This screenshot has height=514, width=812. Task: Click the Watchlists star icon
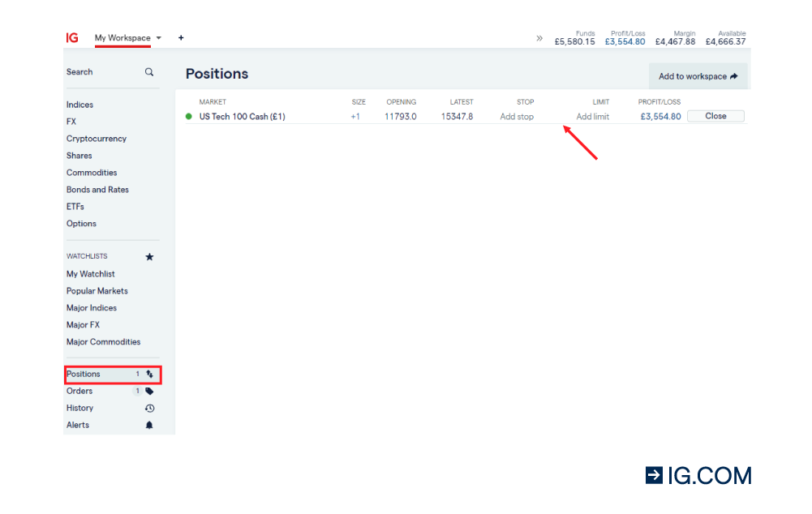149,256
